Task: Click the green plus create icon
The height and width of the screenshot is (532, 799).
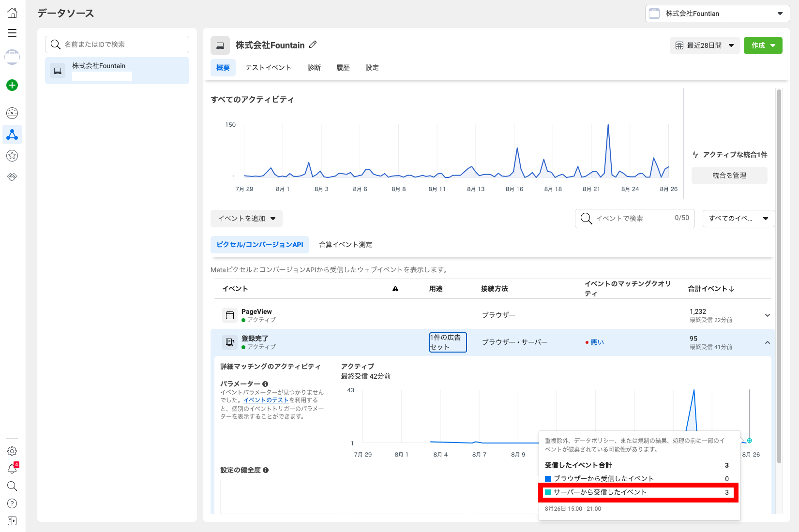Action: 12,86
